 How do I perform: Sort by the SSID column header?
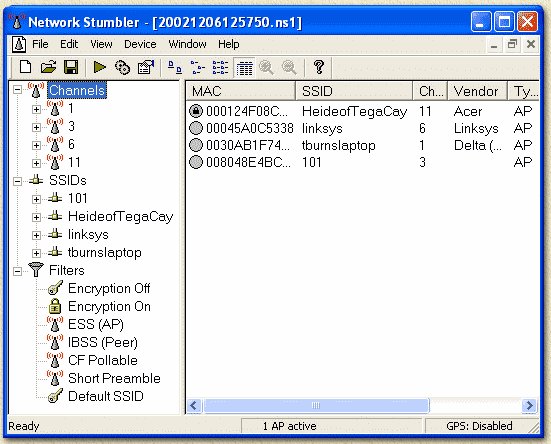[354, 91]
